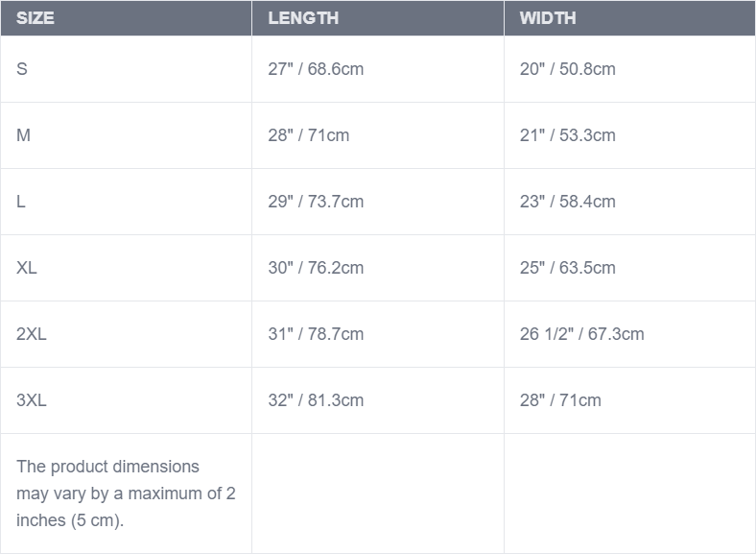Click the 28" / 71cm width for 3XL

click(560, 400)
